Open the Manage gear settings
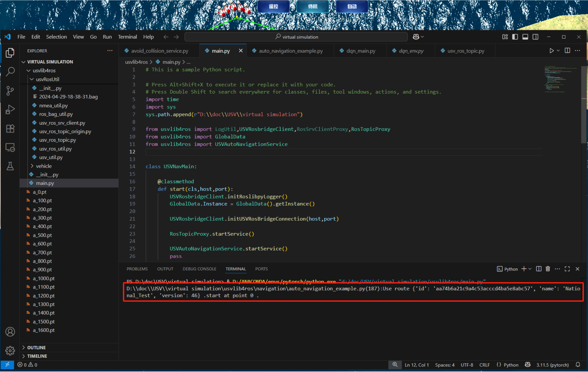 click(10, 350)
